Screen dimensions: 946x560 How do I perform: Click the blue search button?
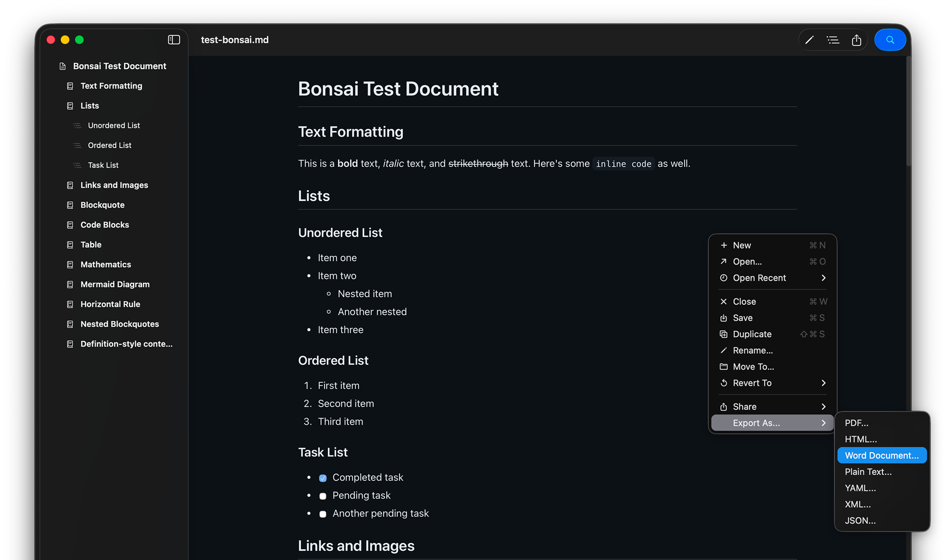point(890,40)
